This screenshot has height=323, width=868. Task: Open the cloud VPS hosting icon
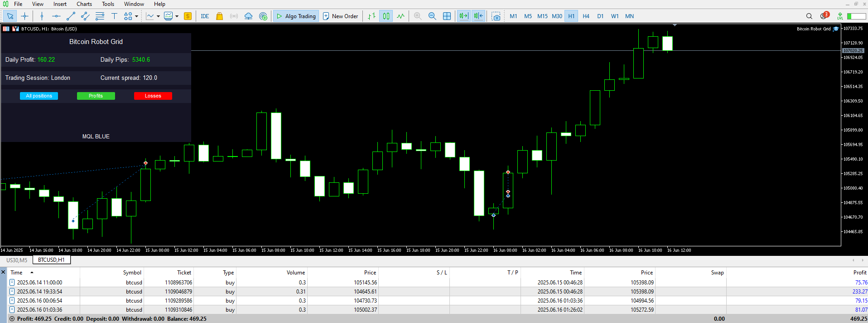point(248,16)
